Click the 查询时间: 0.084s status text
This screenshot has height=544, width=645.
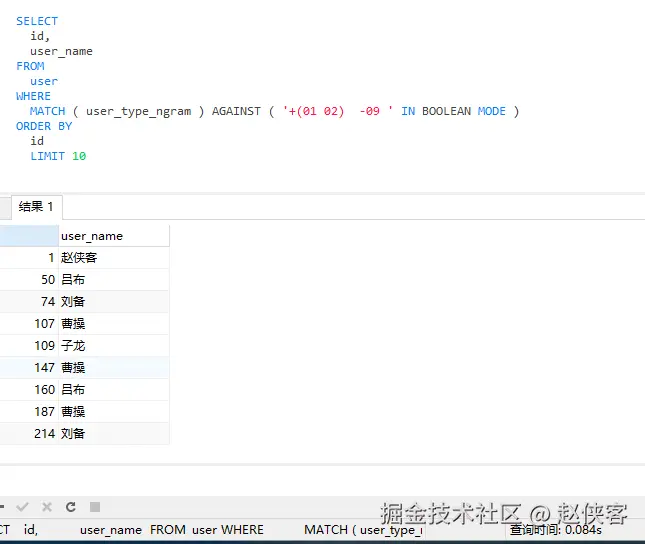[x=556, y=530]
